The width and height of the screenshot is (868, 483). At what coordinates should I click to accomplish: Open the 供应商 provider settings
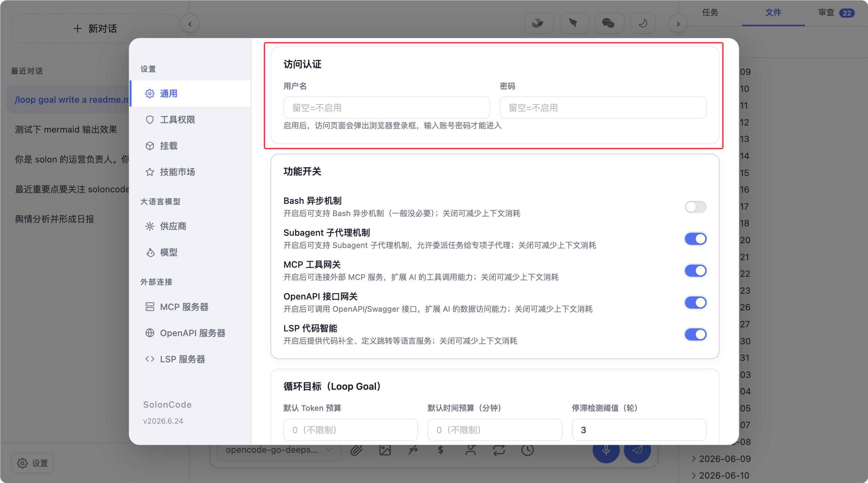point(191,226)
